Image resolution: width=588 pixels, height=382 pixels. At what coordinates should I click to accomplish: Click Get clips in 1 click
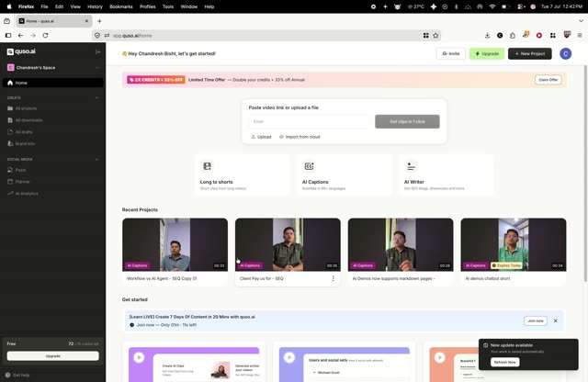(x=407, y=121)
